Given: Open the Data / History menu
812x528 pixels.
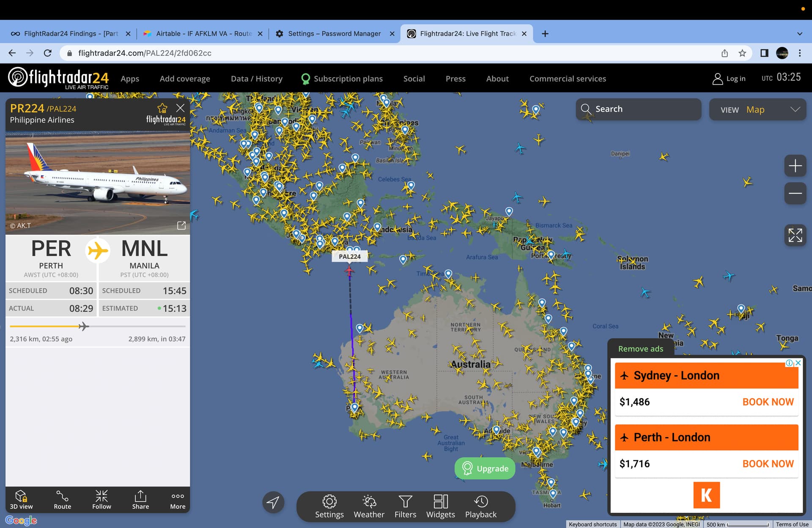Looking at the screenshot, I should point(256,79).
